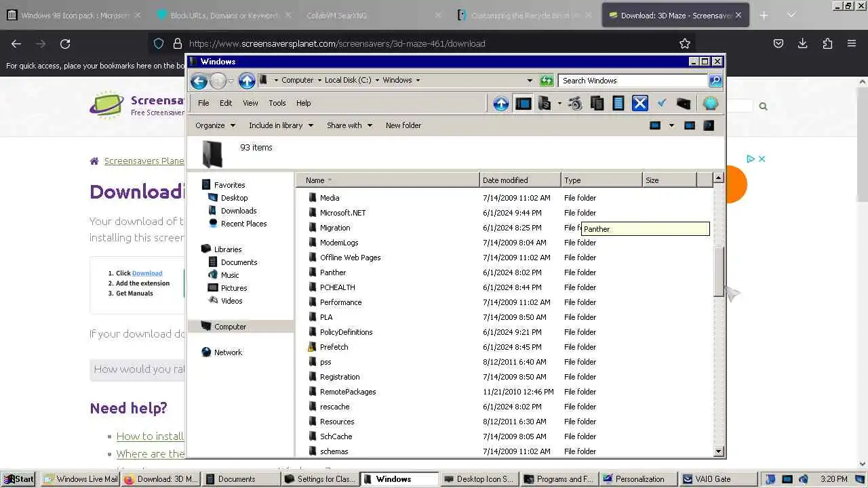Click the Save to Pocket icon
This screenshot has width=868, height=488.
(778, 43)
